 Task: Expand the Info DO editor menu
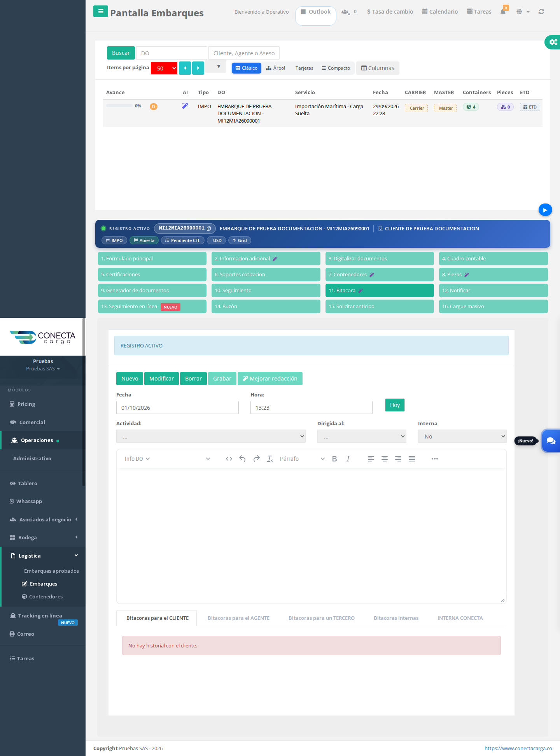click(x=137, y=459)
